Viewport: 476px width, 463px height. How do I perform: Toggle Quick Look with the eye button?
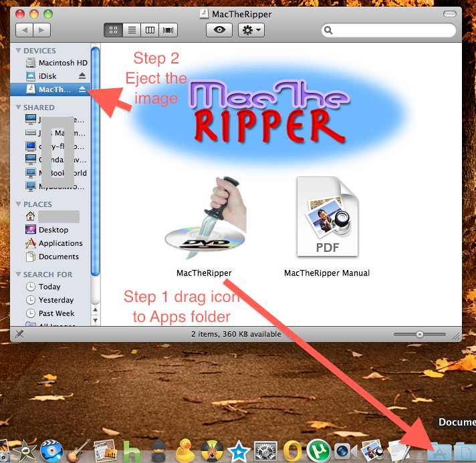[x=219, y=30]
